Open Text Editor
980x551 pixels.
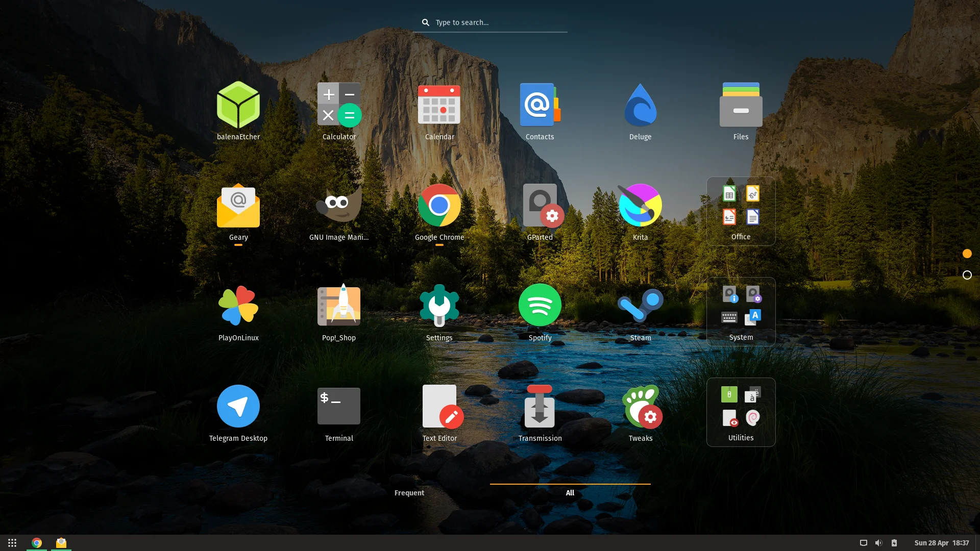(439, 412)
